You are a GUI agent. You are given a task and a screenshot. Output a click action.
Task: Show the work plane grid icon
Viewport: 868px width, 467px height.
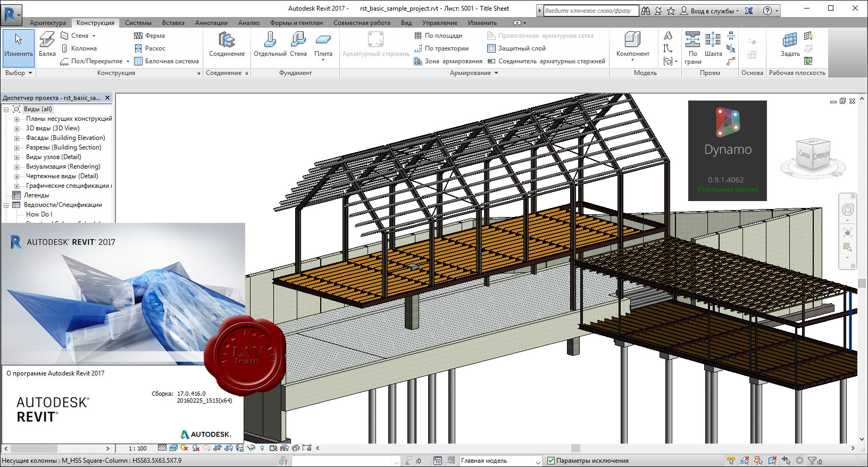click(808, 36)
